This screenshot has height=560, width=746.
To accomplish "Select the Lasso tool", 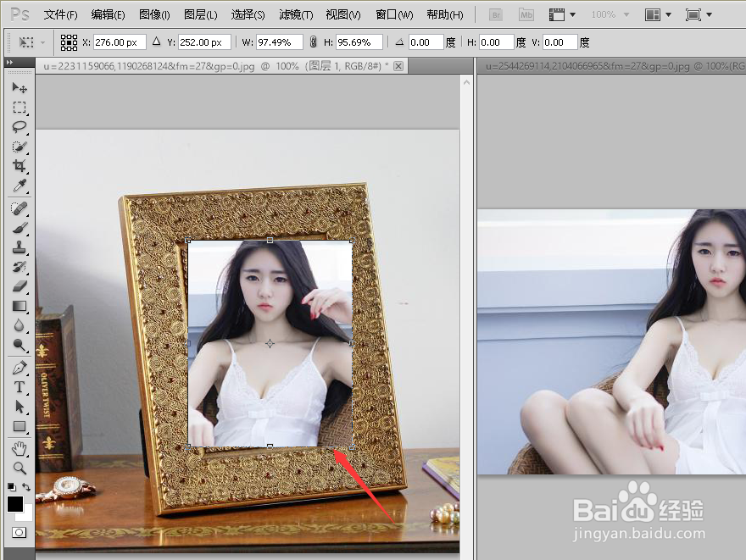I will click(x=19, y=127).
